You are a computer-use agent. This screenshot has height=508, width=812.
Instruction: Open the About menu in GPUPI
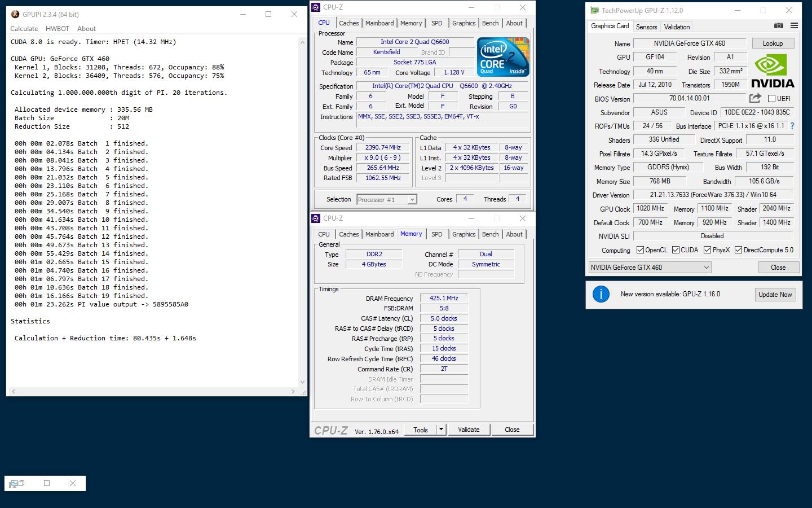86,29
